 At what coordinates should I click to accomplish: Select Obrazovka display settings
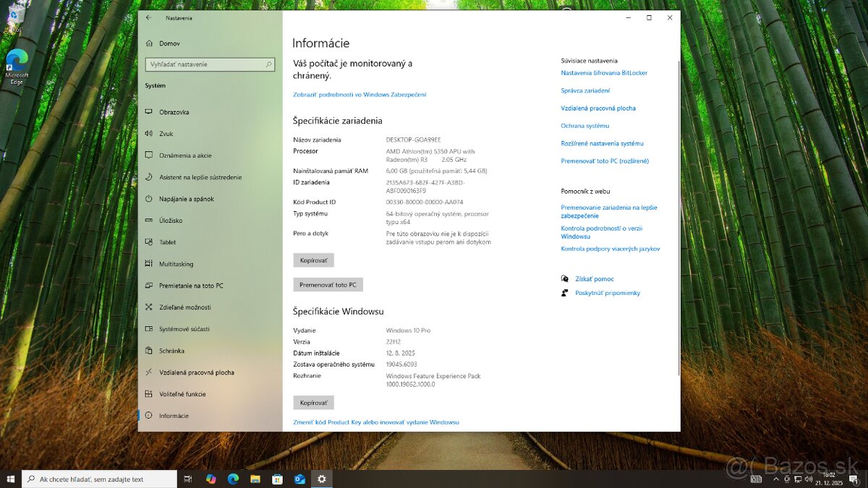[x=174, y=112]
